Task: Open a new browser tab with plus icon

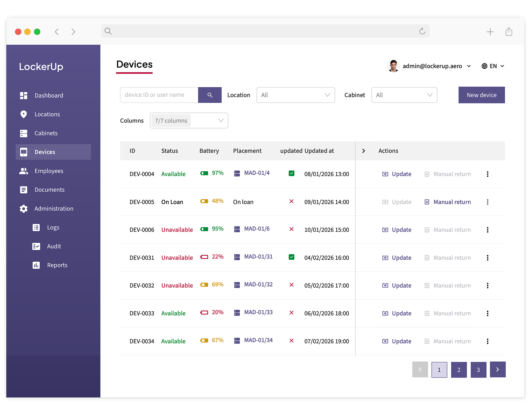Action: pyautogui.click(x=490, y=32)
